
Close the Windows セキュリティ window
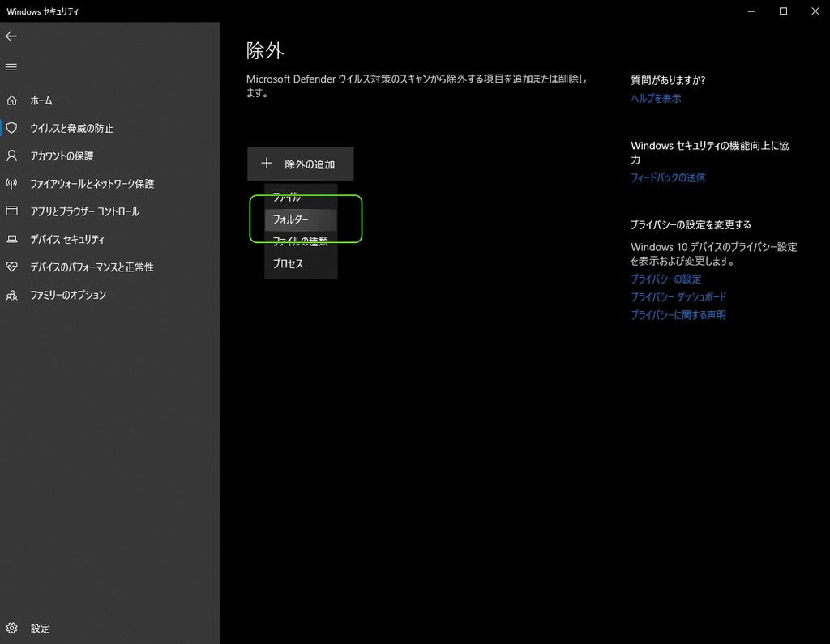click(x=815, y=11)
